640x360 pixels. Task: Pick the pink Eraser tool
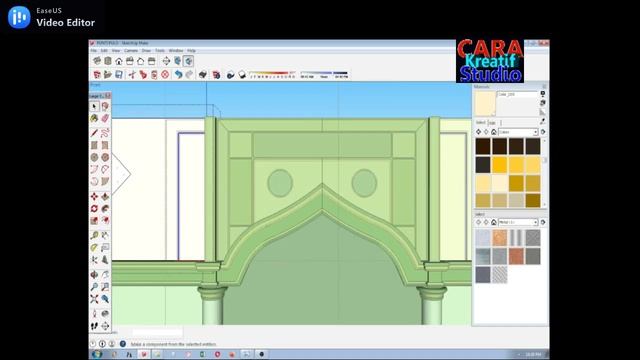[105, 118]
